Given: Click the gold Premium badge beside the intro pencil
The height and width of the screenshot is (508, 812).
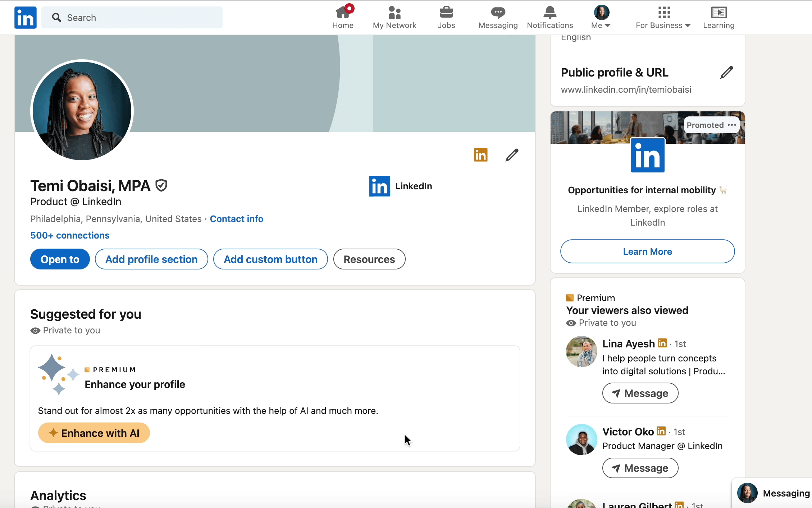Looking at the screenshot, I should [480, 155].
